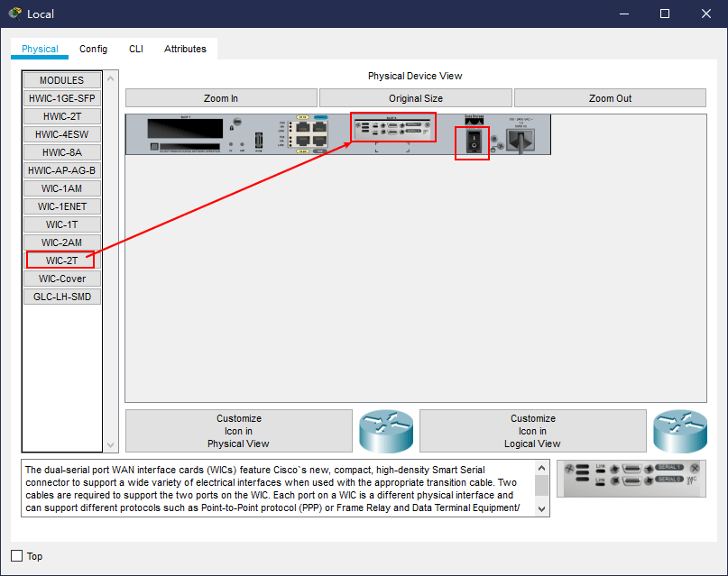Click the Physical Device View heading
The height and width of the screenshot is (576, 728).
415,76
